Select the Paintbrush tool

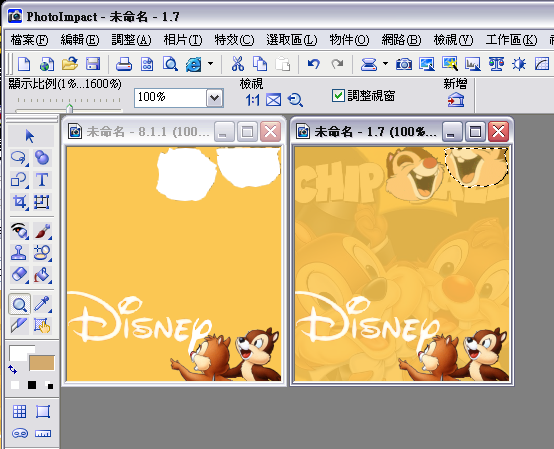[42, 231]
